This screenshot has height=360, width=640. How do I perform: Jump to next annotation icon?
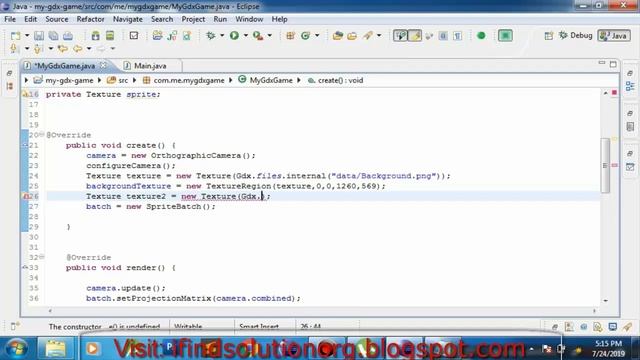coord(14,49)
